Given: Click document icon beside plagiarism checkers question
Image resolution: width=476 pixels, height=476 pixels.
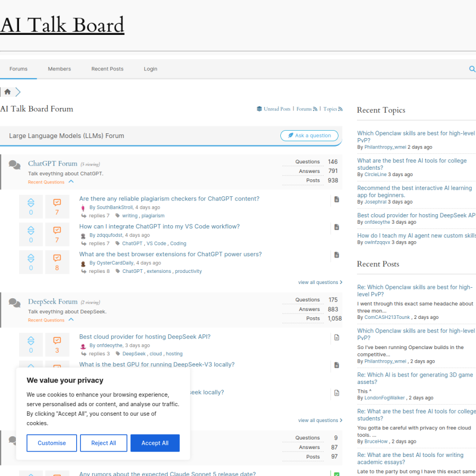Looking at the screenshot, I should click(337, 199).
